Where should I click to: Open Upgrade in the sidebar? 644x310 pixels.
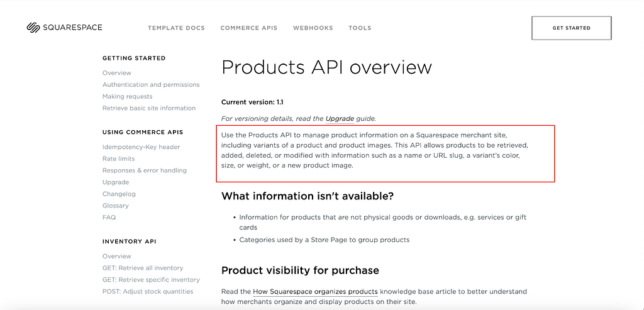(116, 182)
